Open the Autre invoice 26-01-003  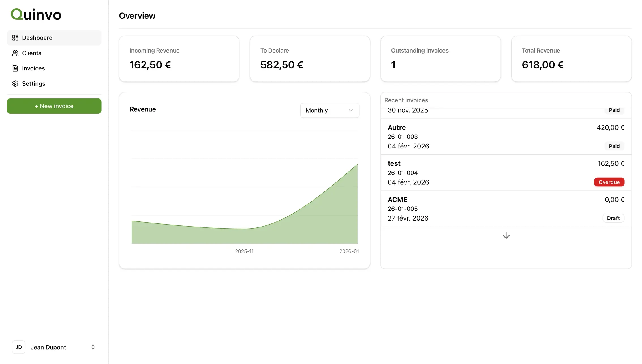pos(506,137)
